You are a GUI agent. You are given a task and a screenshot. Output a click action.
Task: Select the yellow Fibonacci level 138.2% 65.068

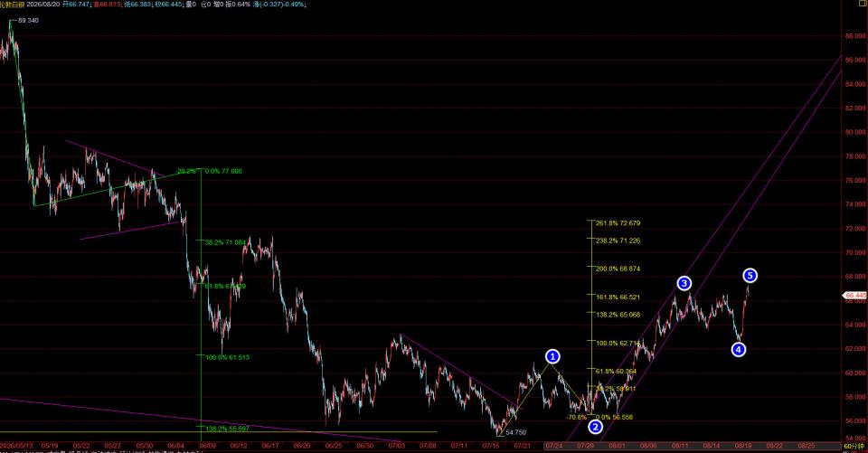pyautogui.click(x=618, y=315)
